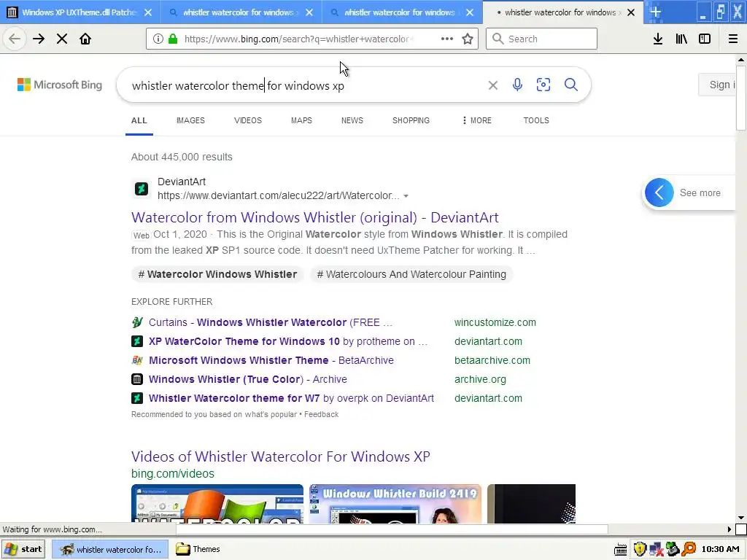Screen dimensions: 747x560
Task: Open the Windows Whistler Build 2419 video thumbnail
Action: tap(395, 504)
